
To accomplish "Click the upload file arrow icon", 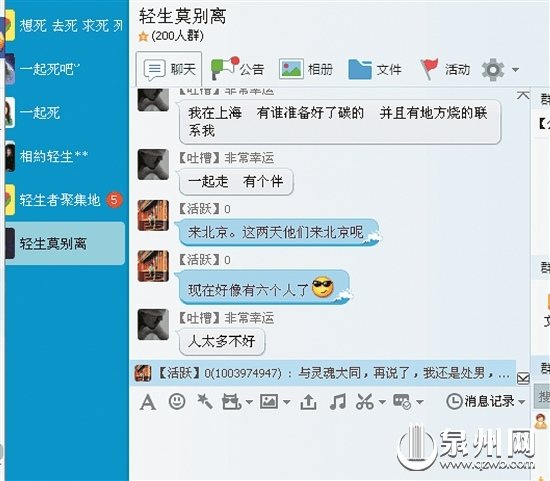I will coord(308,402).
